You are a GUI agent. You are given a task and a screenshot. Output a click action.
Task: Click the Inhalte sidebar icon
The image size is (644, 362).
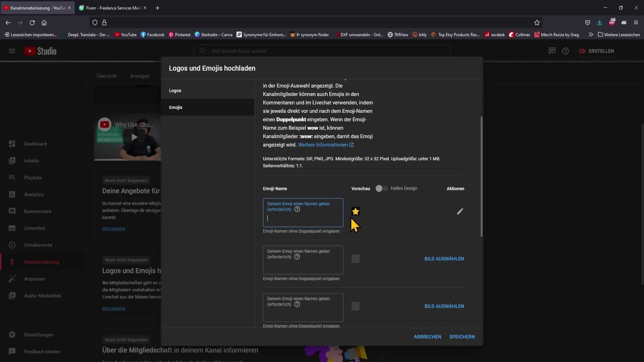[x=12, y=160]
